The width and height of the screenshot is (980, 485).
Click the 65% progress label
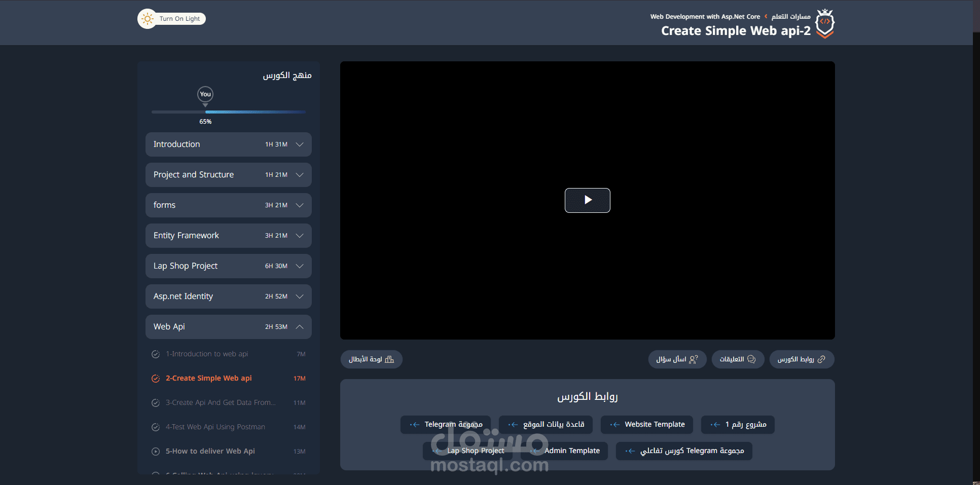tap(205, 122)
